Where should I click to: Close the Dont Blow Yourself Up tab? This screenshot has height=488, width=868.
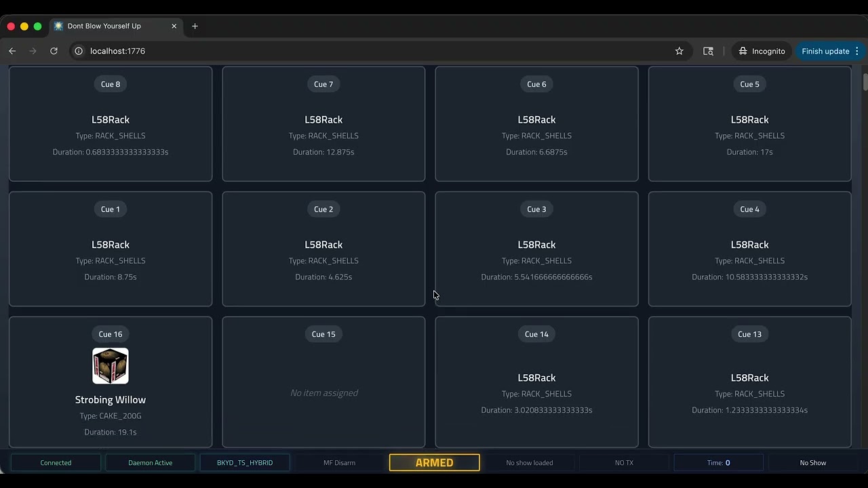pos(174,26)
